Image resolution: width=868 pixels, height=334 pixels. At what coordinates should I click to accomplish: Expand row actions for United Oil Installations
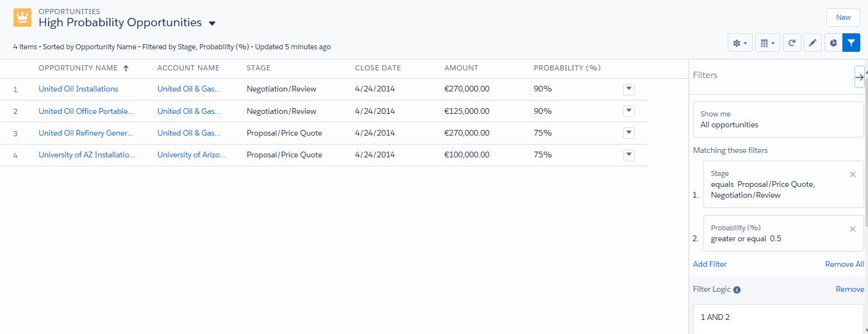(x=628, y=89)
